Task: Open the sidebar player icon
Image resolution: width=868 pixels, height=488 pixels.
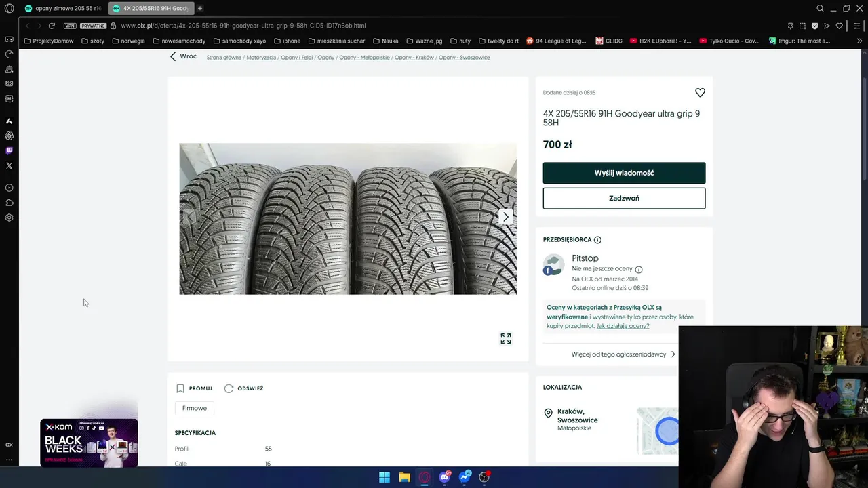Action: (9, 188)
